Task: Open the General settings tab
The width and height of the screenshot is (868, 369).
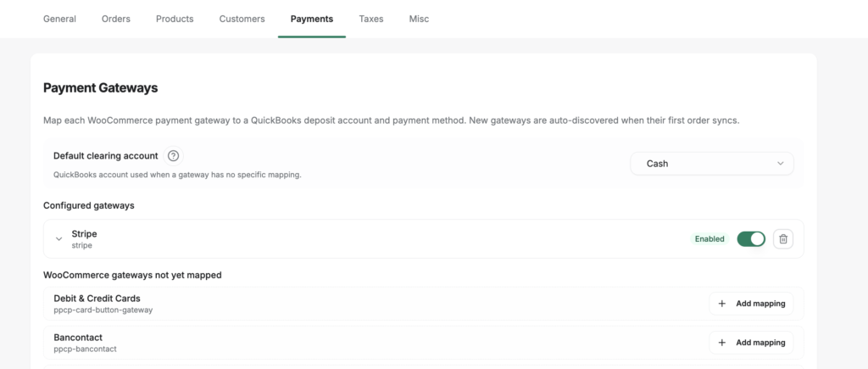Action: pyautogui.click(x=60, y=19)
